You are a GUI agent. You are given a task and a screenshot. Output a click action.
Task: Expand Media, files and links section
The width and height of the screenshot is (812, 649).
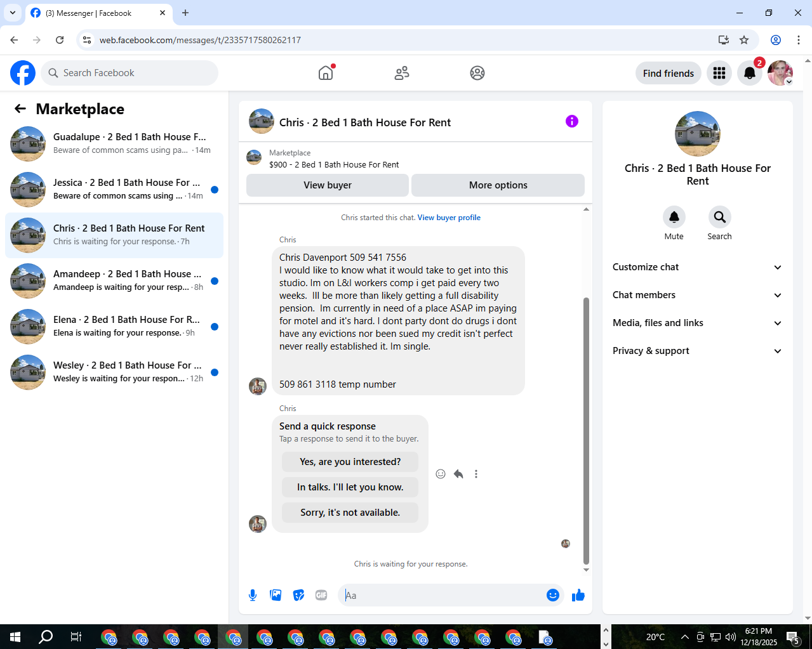pyautogui.click(x=697, y=323)
